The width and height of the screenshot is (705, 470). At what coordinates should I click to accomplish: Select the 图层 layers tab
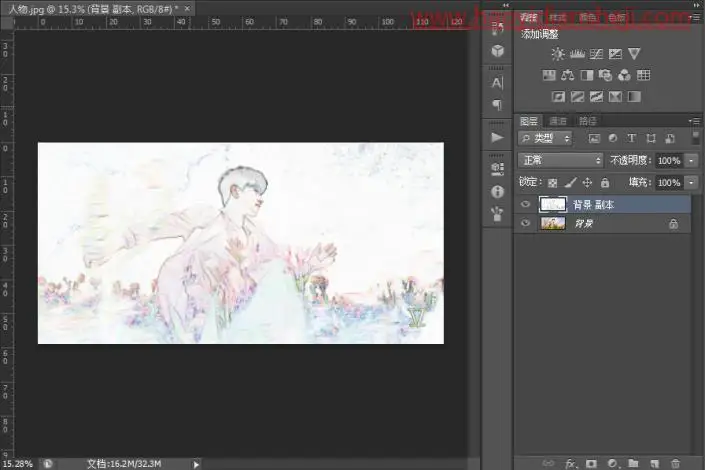point(529,121)
